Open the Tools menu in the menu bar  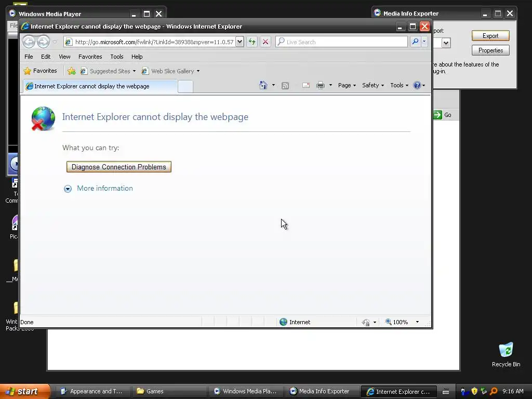click(117, 57)
